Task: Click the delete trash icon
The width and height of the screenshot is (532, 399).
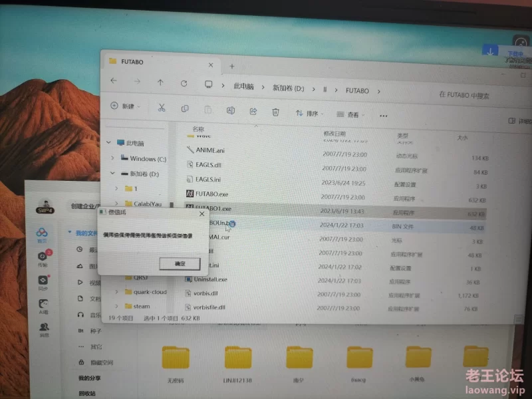Action: (275, 112)
